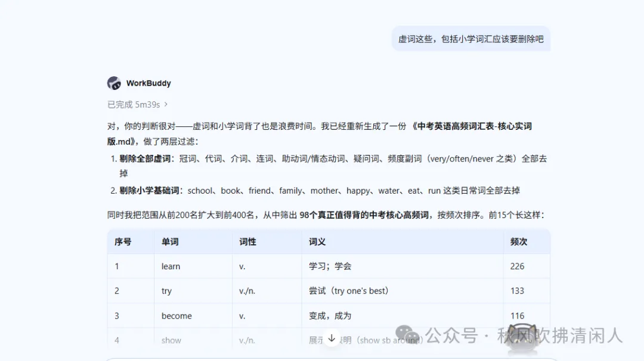Click the frequency value 226
Screen dimensions: 644x361
click(517, 266)
